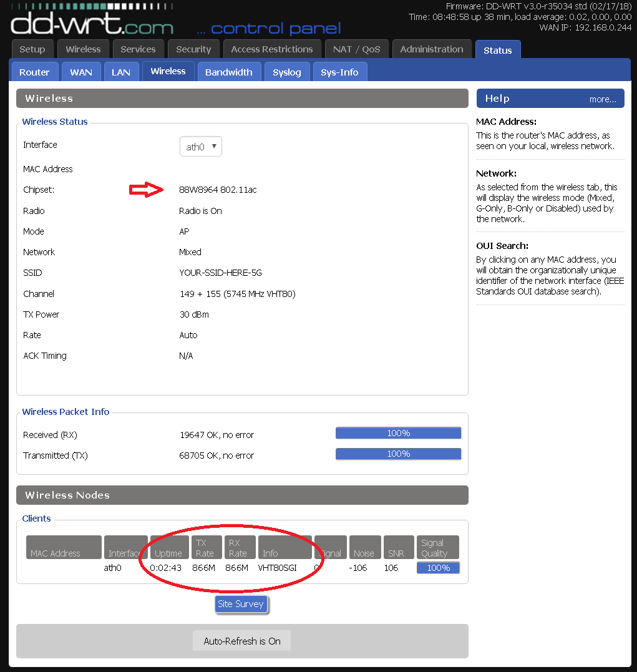The width and height of the screenshot is (637, 672).
Task: Click the '68705 OK, no error' value
Action: (216, 455)
